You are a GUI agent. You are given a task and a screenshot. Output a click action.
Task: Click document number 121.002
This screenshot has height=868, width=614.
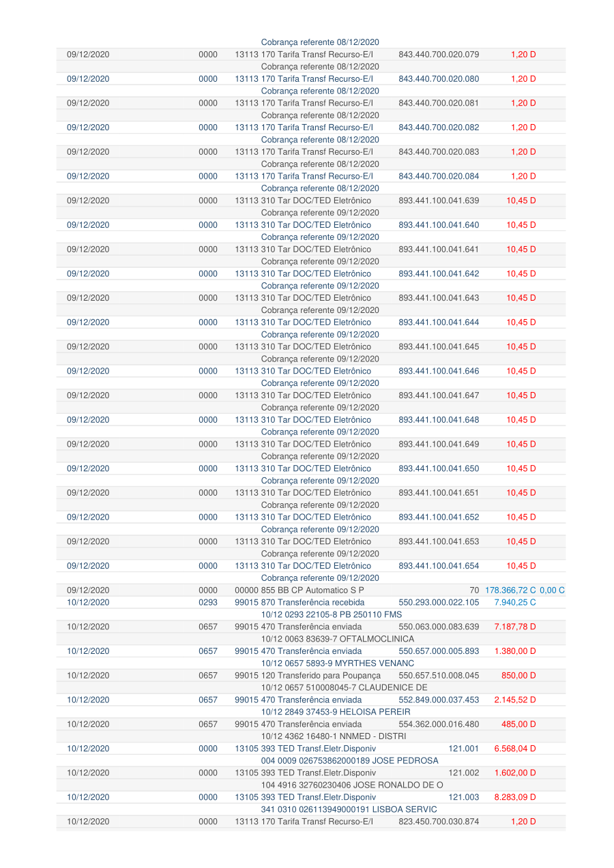tap(464, 773)
